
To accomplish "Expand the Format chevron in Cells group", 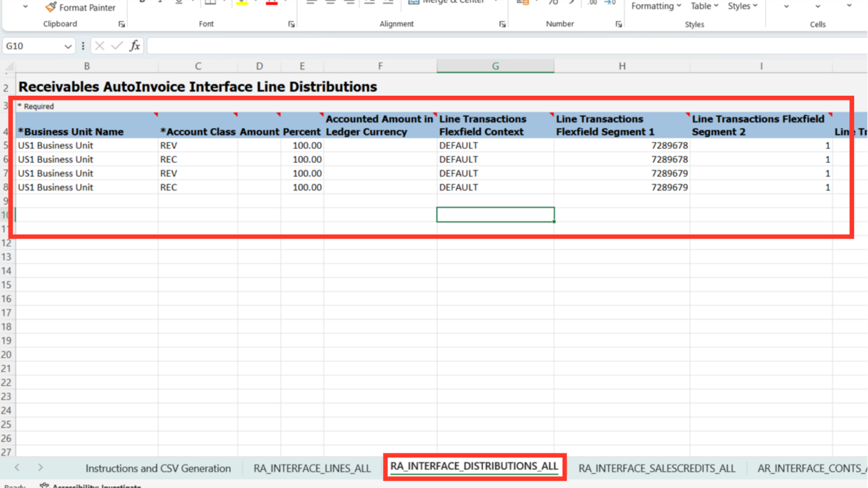I will 849,7.
